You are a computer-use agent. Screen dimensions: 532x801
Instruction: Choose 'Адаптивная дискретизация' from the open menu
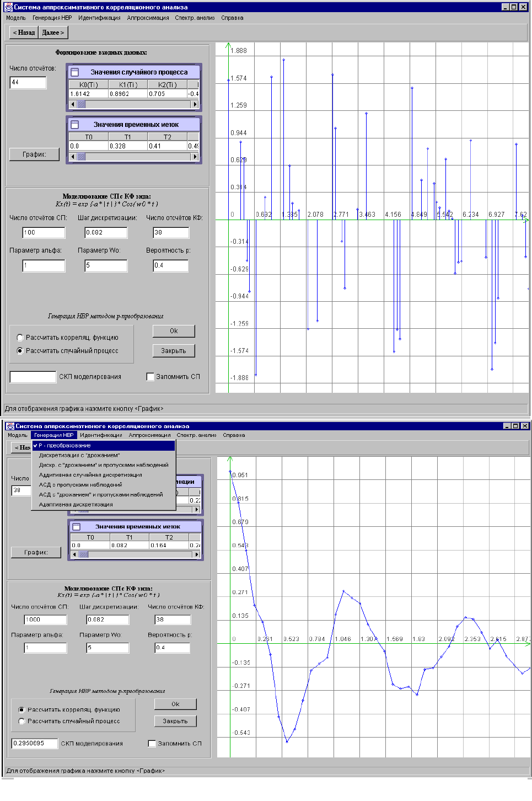coord(76,505)
